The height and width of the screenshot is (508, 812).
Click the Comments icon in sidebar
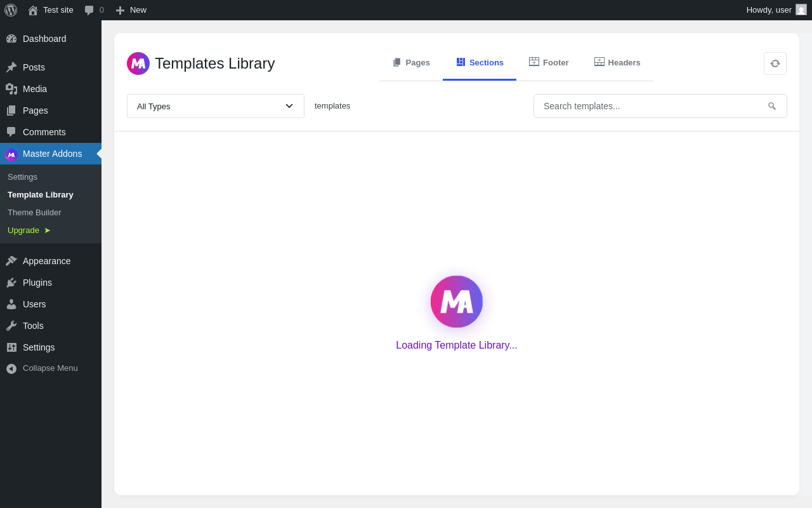pyautogui.click(x=11, y=132)
